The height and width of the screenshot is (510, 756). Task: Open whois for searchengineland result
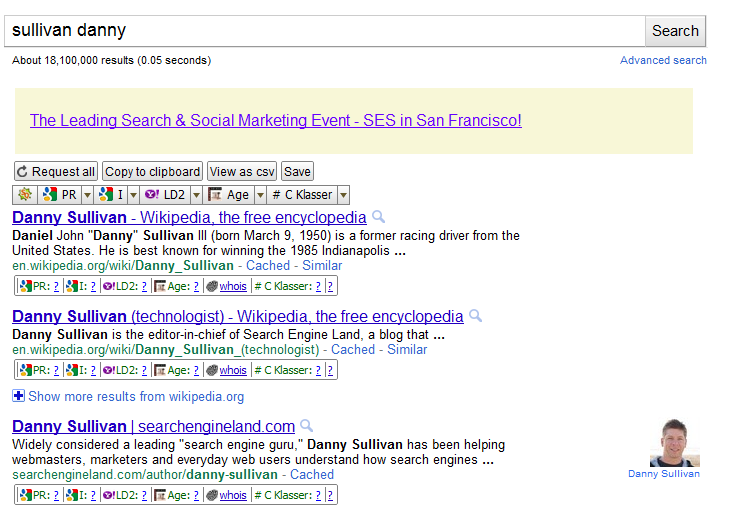tap(233, 495)
